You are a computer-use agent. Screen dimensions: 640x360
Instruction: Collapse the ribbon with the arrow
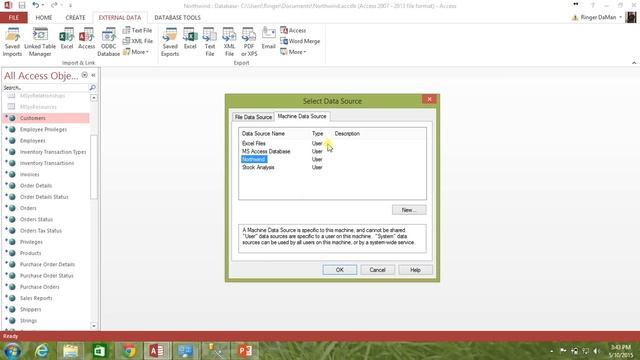click(634, 63)
